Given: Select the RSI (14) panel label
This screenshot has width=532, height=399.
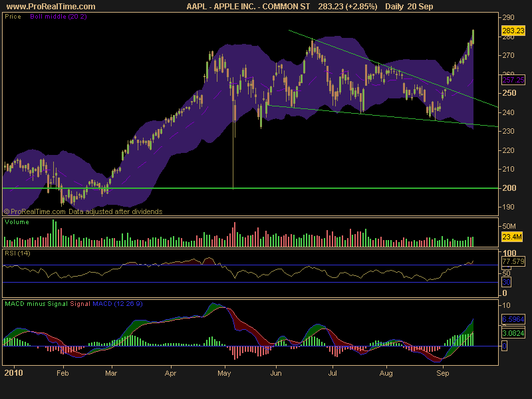Looking at the screenshot, I should (x=17, y=253).
